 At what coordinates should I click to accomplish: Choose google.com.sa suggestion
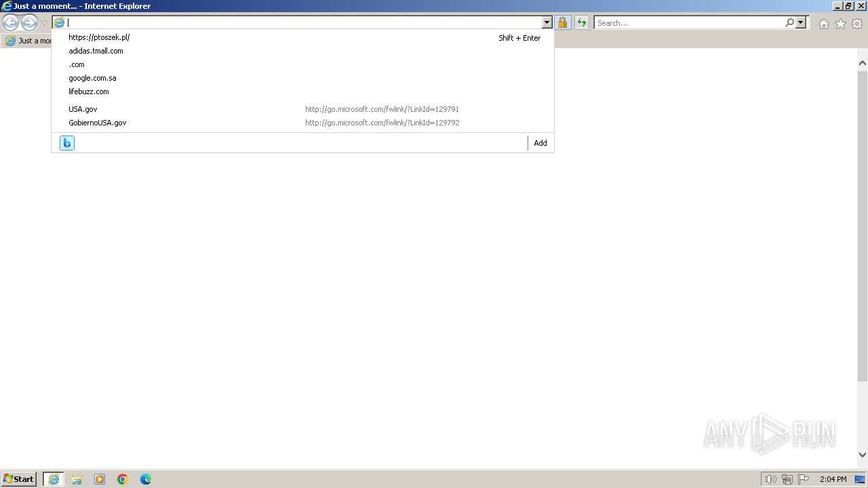pyautogui.click(x=302, y=78)
